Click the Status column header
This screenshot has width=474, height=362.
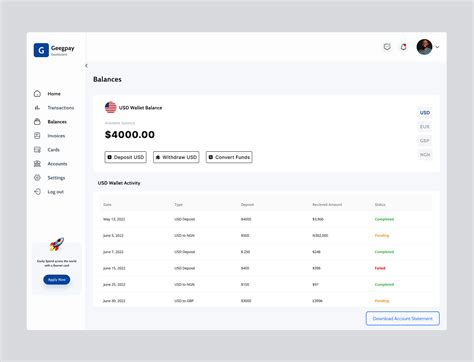pos(380,204)
